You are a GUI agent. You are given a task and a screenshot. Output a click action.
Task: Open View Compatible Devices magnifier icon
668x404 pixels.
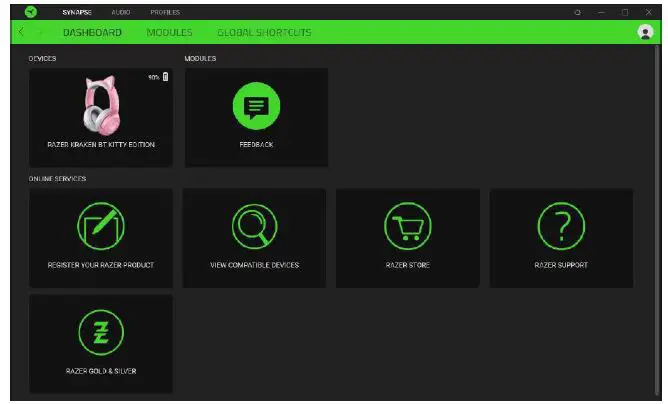click(255, 226)
